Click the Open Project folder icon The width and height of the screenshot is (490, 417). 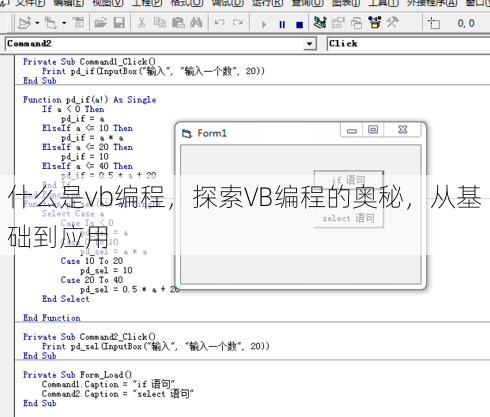tap(100, 23)
